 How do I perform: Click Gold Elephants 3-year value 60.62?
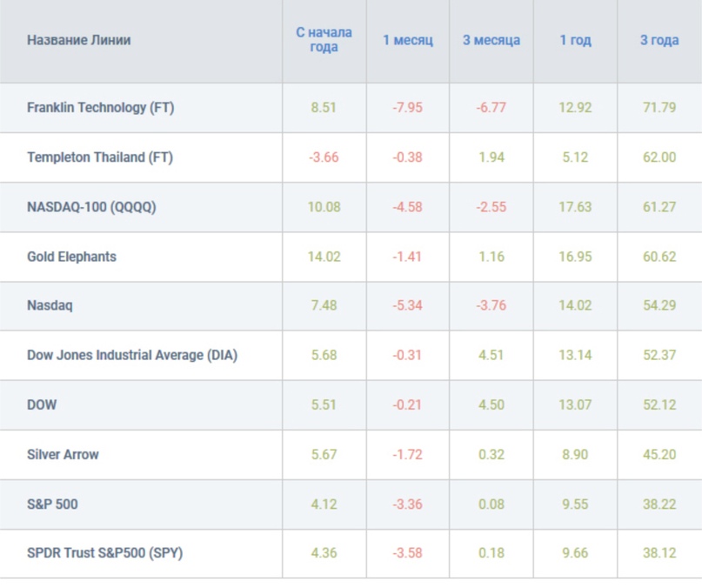coord(659,257)
